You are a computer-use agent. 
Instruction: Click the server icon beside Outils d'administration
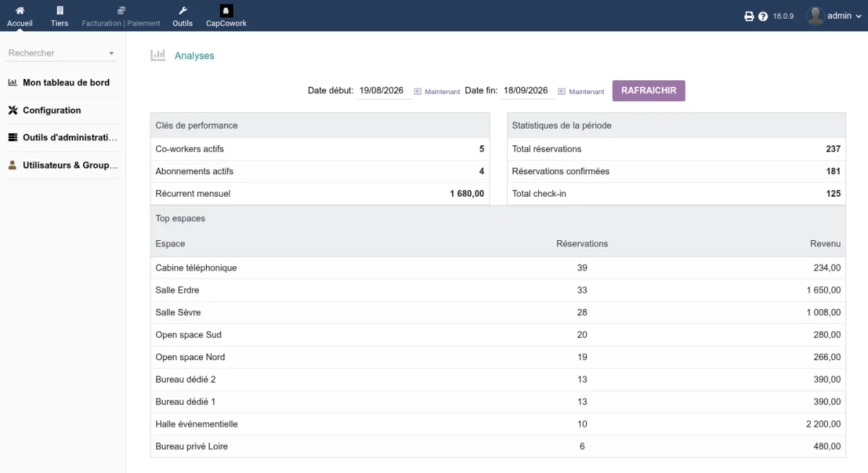[x=13, y=137]
